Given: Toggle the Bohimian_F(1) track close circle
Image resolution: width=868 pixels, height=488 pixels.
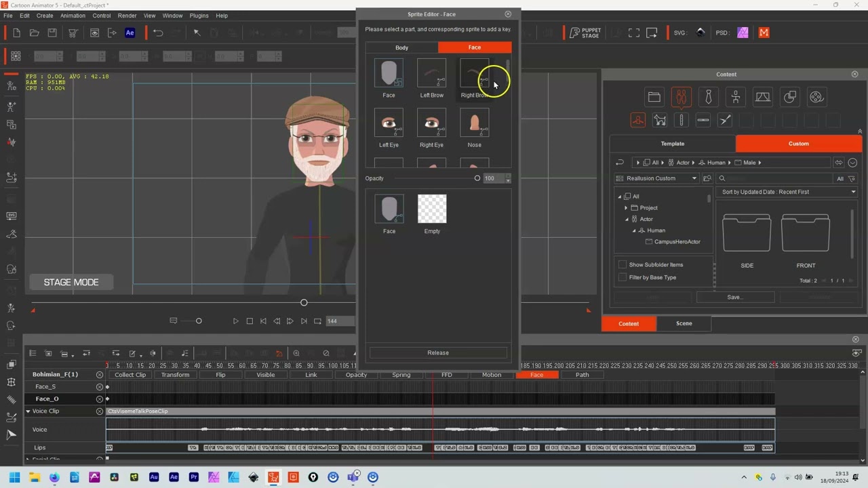Looking at the screenshot, I should point(100,375).
